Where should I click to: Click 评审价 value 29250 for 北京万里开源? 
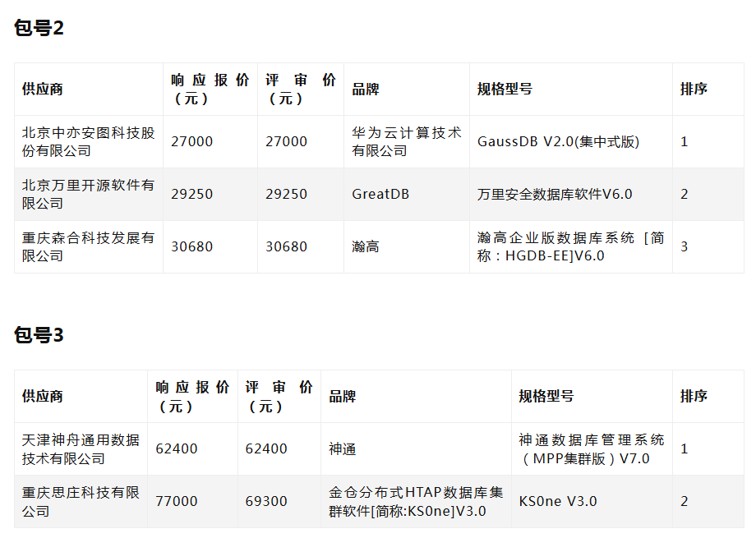pos(287,195)
